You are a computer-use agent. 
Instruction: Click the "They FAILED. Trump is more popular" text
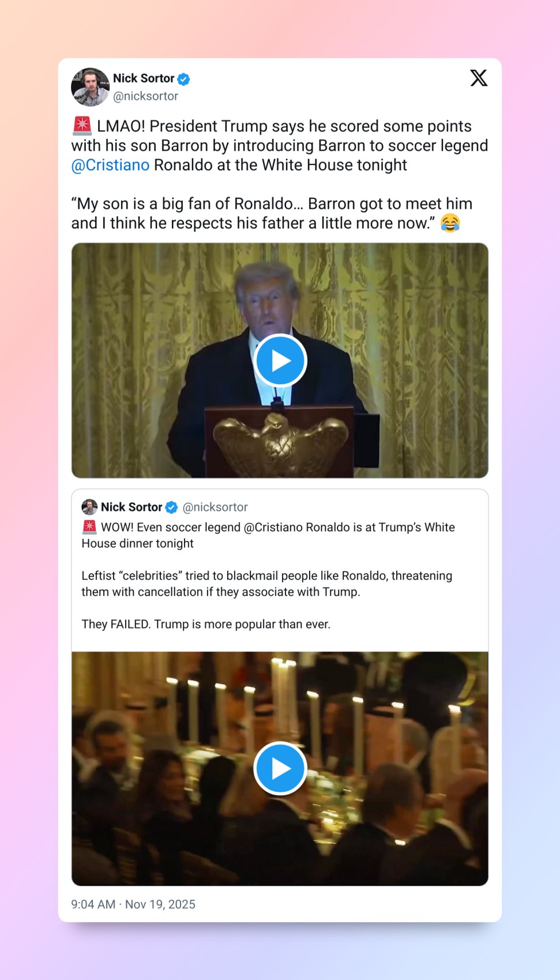[x=206, y=624]
